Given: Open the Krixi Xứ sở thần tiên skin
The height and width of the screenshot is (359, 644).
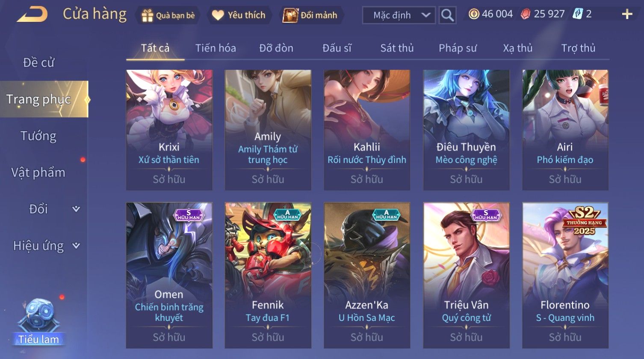Looking at the screenshot, I should (x=169, y=130).
